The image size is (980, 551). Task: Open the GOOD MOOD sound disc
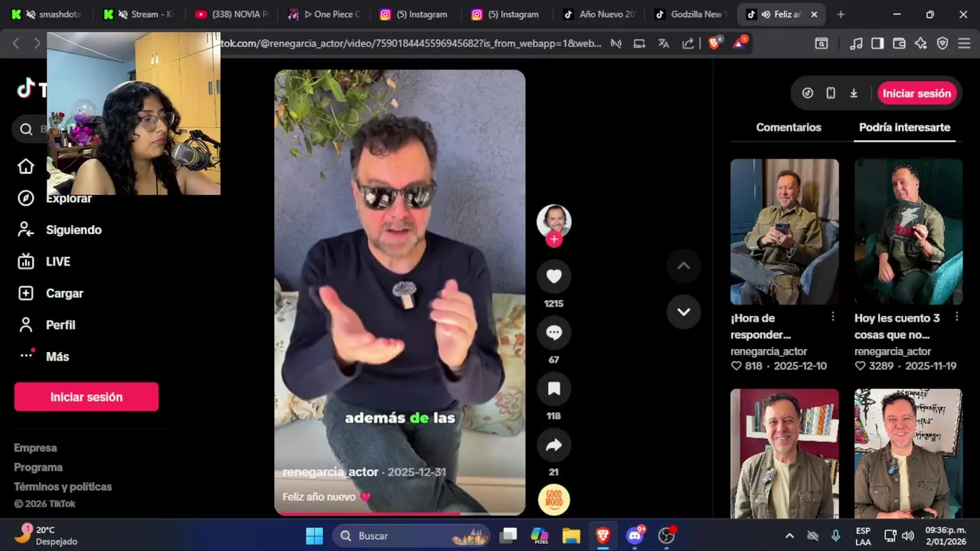point(554,500)
